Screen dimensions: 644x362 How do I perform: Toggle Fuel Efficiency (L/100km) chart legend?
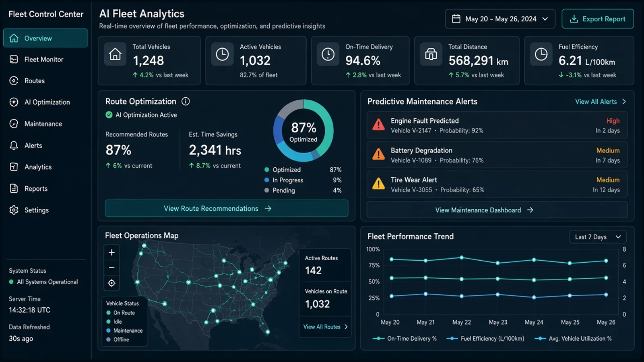[x=485, y=339]
